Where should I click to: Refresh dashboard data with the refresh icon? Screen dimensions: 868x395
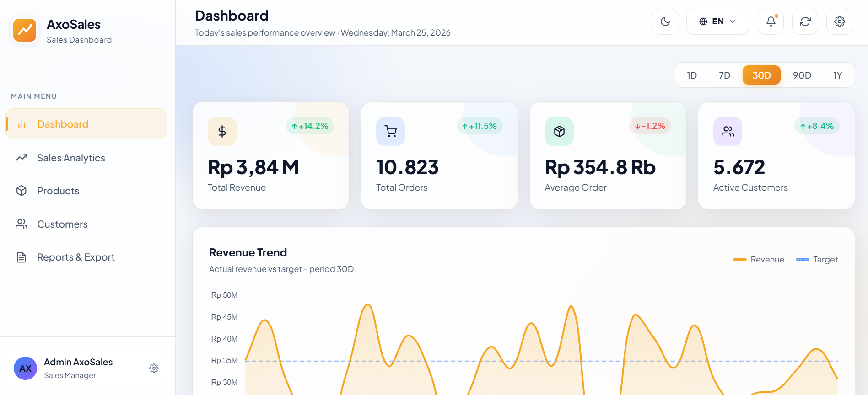[805, 21]
